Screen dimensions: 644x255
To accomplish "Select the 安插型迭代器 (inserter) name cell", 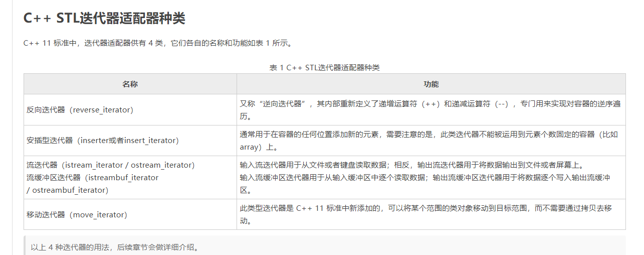I will (102, 141).
